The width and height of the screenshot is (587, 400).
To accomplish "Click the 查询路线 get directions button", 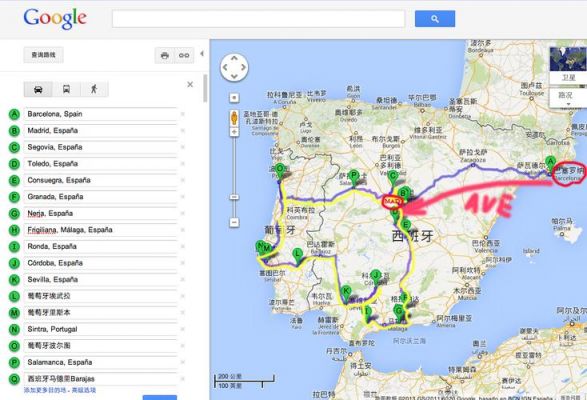I will [43, 55].
